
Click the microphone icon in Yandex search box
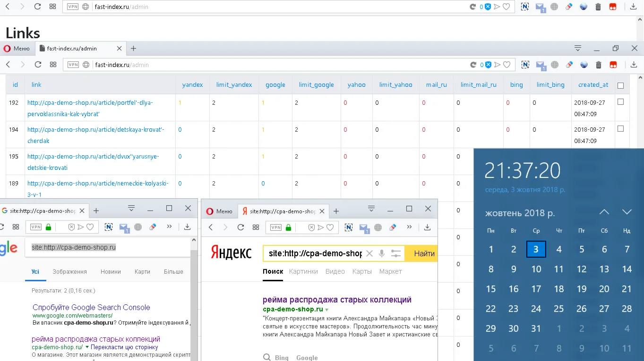(x=382, y=254)
